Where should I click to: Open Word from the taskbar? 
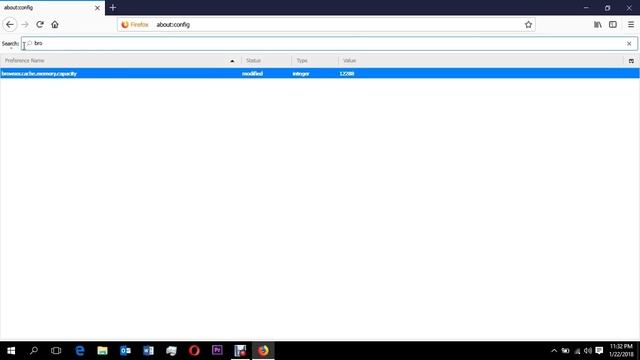pyautogui.click(x=148, y=351)
